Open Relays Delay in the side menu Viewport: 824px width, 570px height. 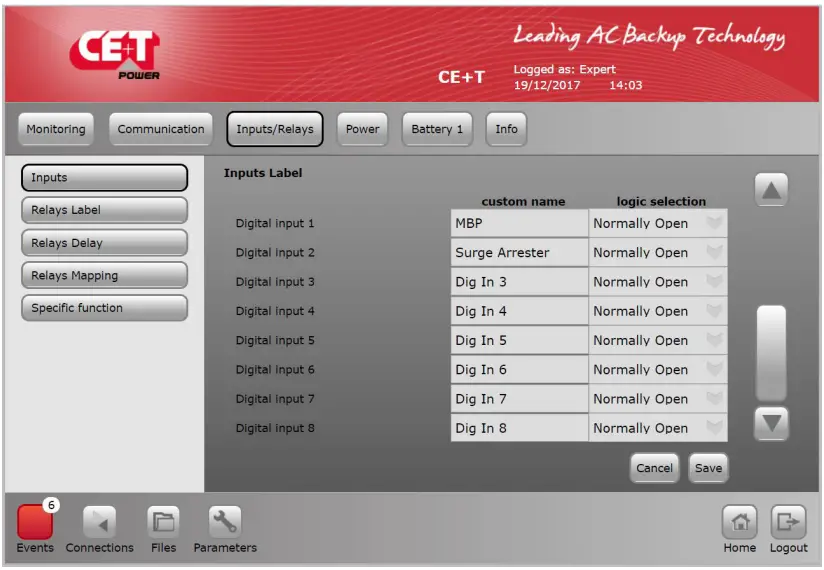pyautogui.click(x=105, y=243)
